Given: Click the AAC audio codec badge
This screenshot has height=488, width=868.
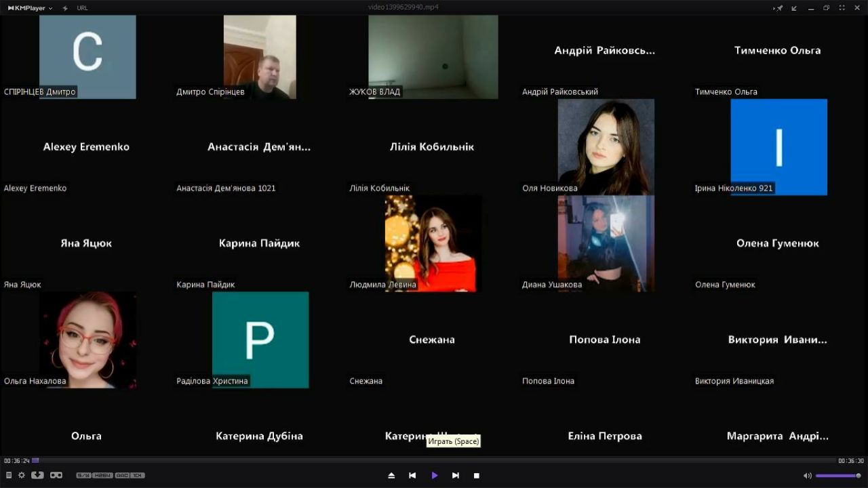Looking at the screenshot, I should (122, 476).
